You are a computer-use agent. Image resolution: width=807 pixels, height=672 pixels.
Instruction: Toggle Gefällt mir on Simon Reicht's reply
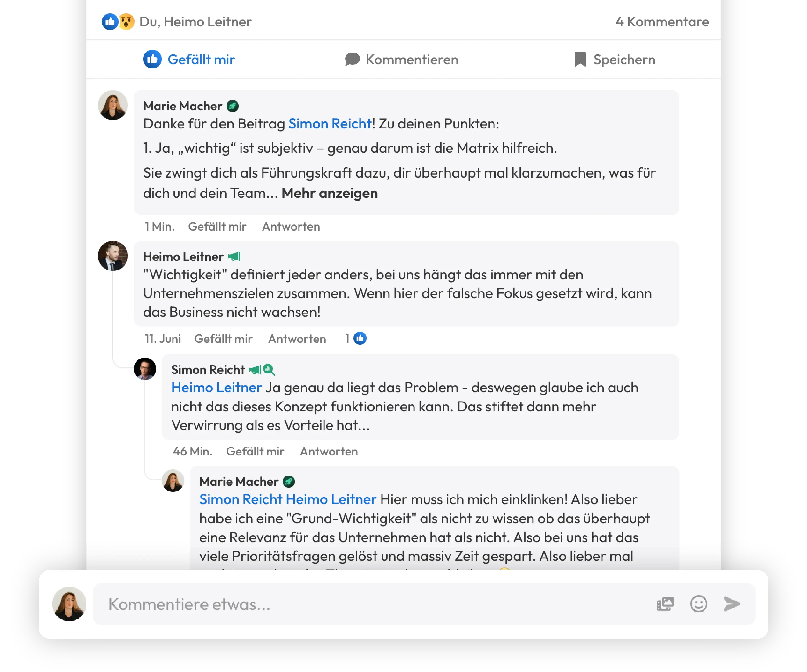coord(255,451)
